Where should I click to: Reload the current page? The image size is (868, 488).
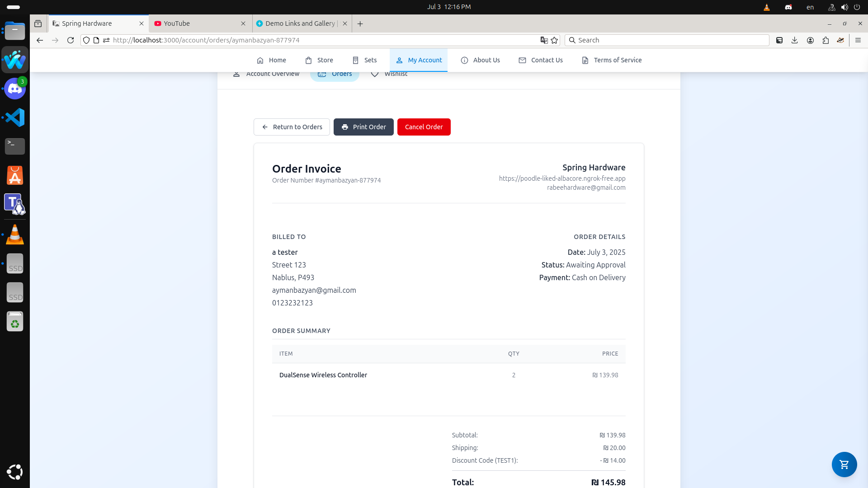pyautogui.click(x=71, y=40)
